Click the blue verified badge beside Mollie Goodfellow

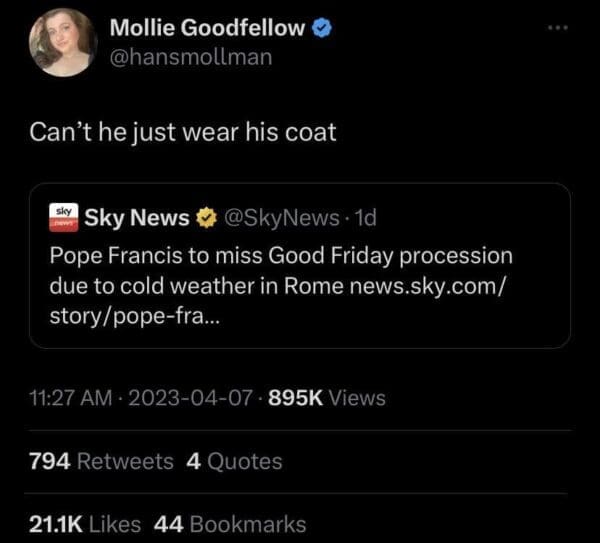coord(321,28)
